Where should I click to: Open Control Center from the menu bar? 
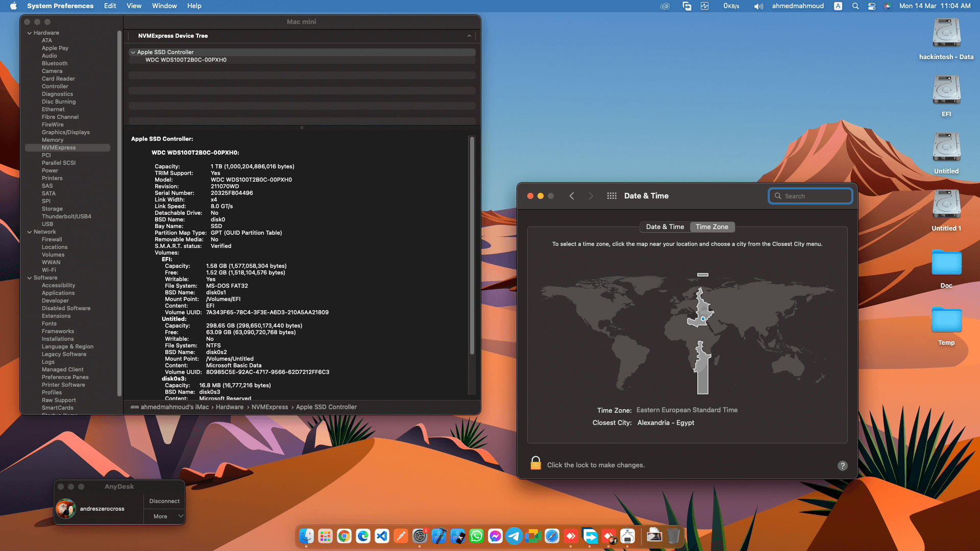click(872, 6)
